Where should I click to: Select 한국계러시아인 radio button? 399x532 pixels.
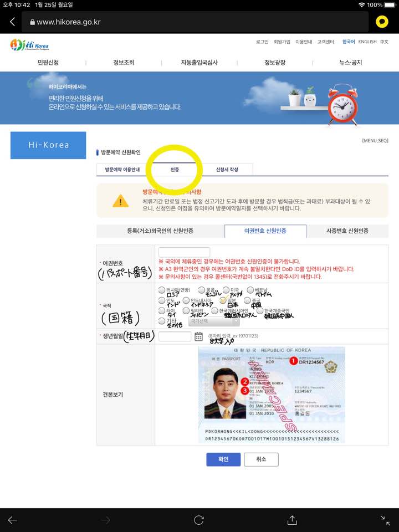pos(215,311)
